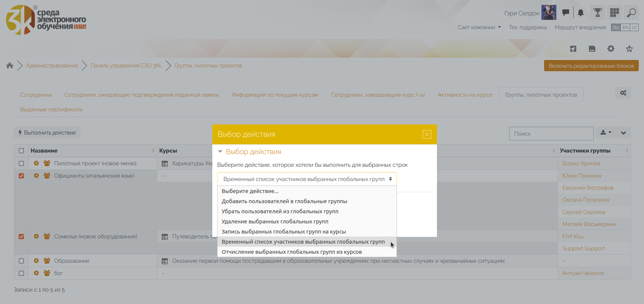Open the apps grid icon
The width and height of the screenshot is (644, 304).
pyautogui.click(x=614, y=13)
